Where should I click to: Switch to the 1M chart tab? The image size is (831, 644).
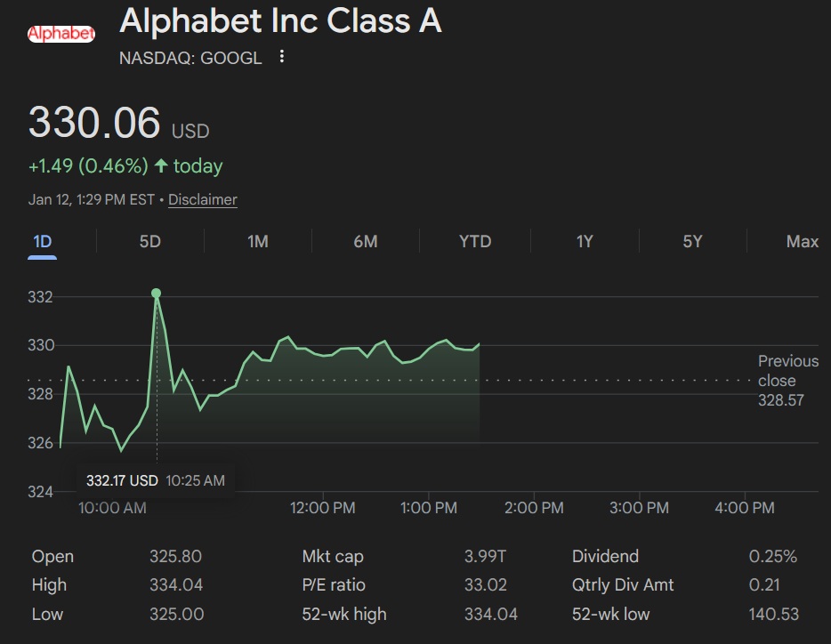[258, 241]
